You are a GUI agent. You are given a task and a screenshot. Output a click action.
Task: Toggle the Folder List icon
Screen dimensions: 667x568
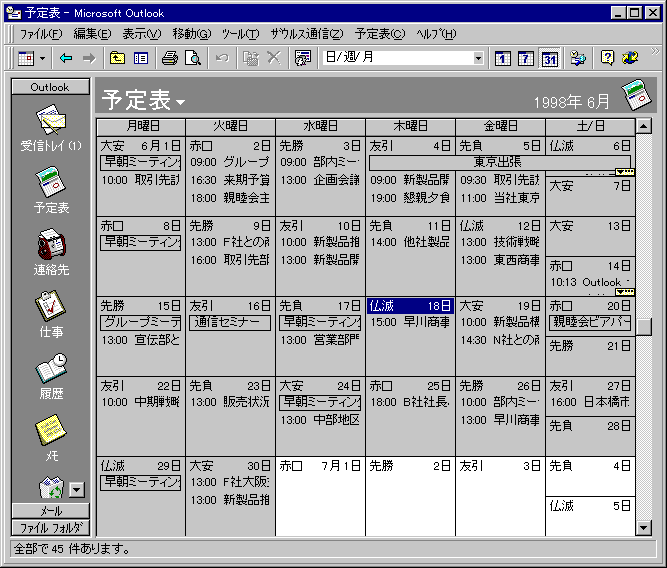point(141,58)
